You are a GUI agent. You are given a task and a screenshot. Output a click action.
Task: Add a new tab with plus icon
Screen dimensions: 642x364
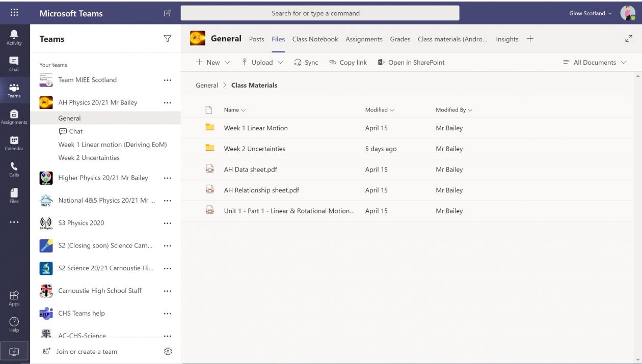coord(530,39)
